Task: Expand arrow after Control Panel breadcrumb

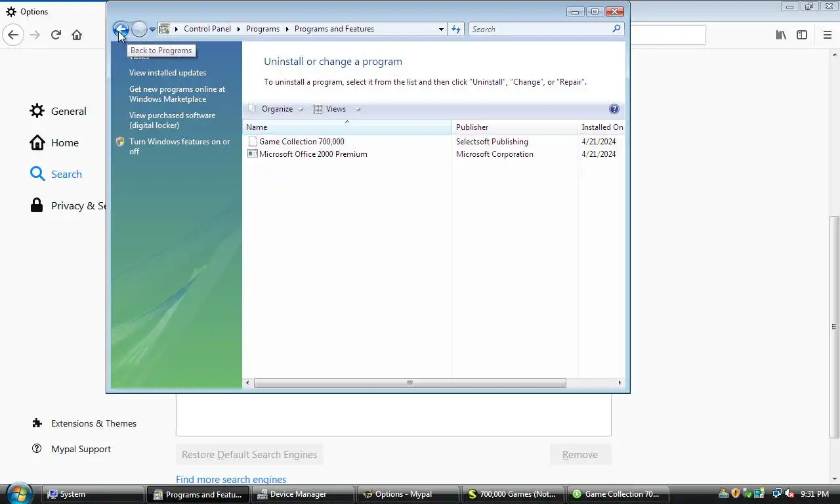Action: [239, 29]
